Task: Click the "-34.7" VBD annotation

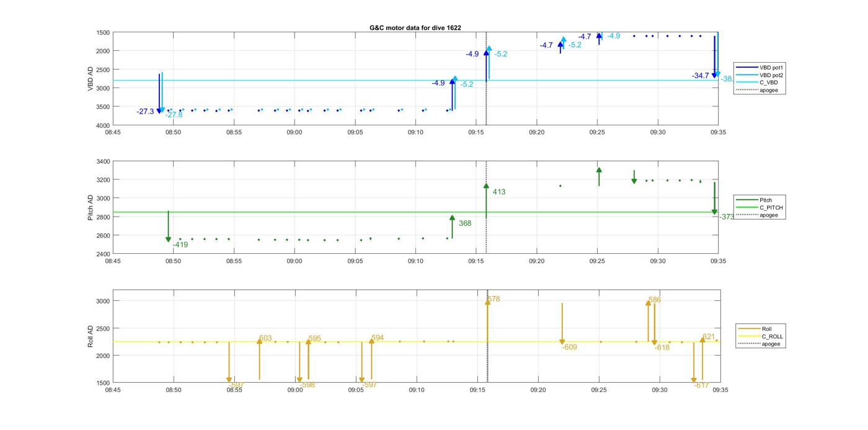Action: [701, 76]
